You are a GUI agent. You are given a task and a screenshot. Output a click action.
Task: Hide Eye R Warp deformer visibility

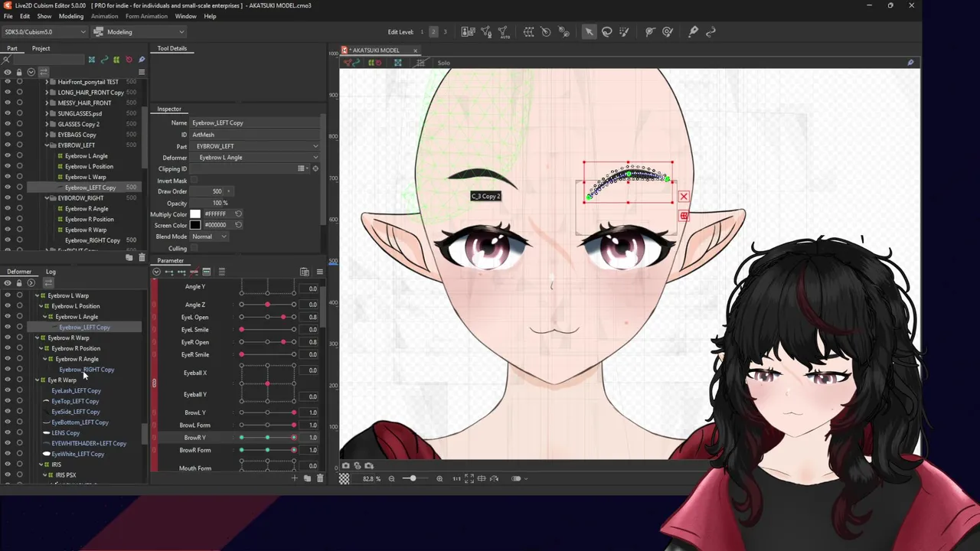point(8,380)
